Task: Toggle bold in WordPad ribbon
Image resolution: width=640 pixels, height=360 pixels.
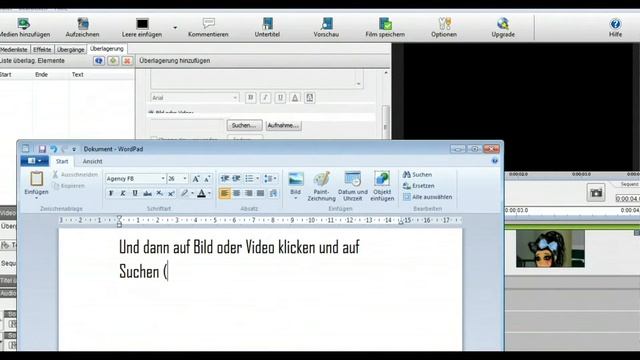Action: tap(111, 193)
